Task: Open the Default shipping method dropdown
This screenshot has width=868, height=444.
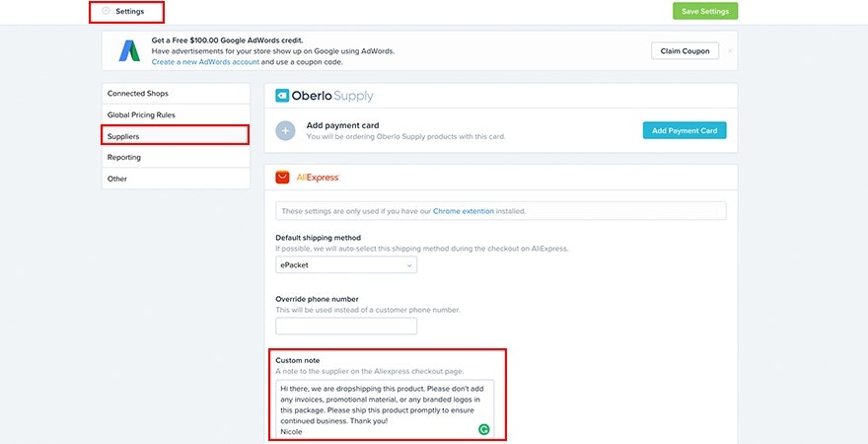Action: tap(346, 264)
